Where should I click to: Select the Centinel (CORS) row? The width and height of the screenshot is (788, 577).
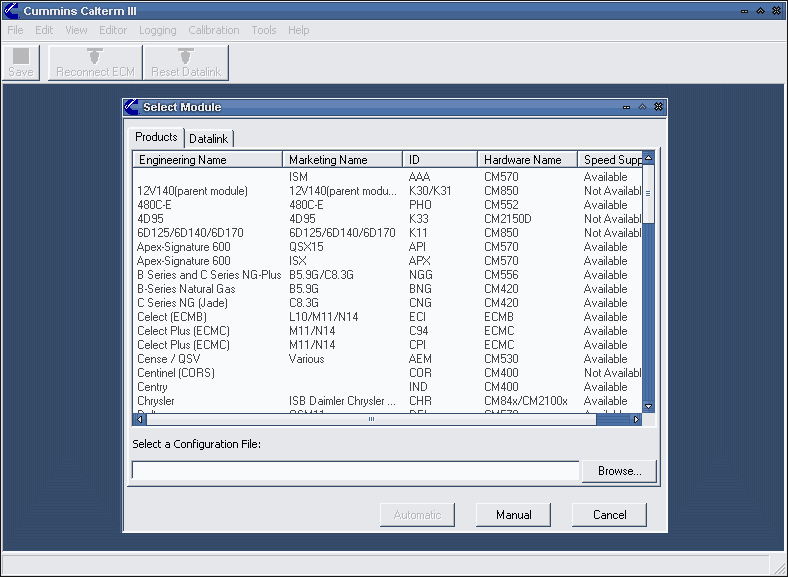tap(387, 373)
